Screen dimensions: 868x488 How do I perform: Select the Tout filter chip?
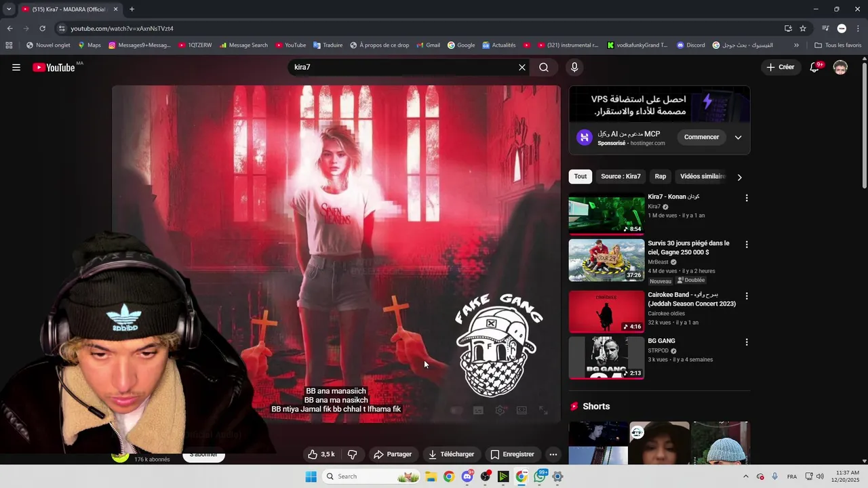580,176
